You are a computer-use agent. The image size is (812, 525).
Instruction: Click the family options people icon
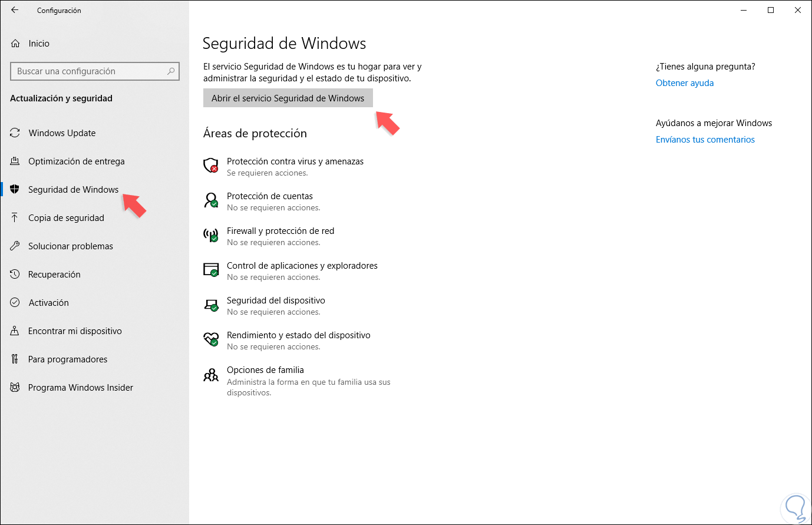pos(211,375)
